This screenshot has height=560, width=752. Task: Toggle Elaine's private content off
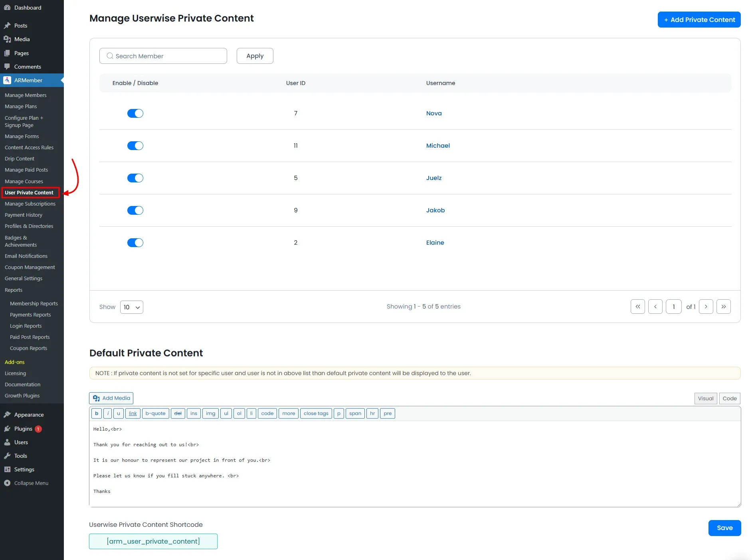pyautogui.click(x=135, y=242)
